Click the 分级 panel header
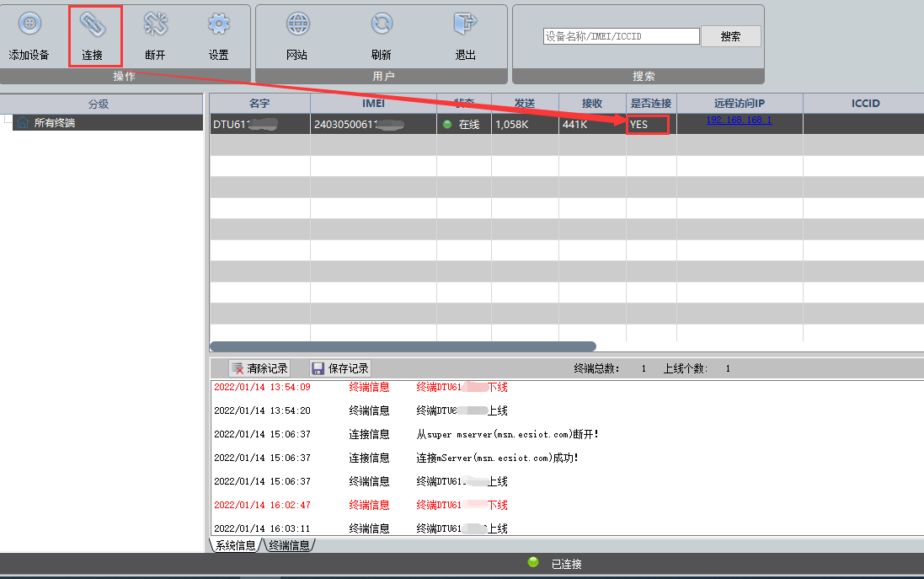The height and width of the screenshot is (579, 924). click(101, 104)
